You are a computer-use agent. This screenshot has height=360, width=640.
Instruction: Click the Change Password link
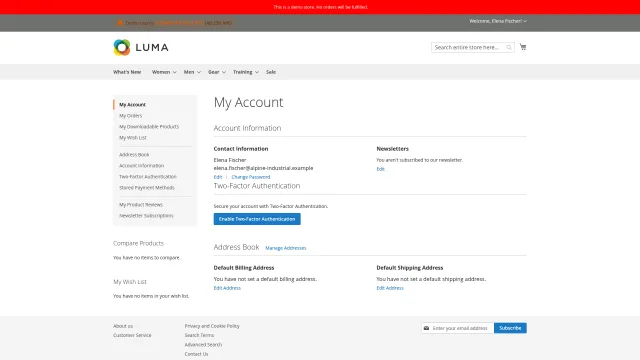[251, 177]
